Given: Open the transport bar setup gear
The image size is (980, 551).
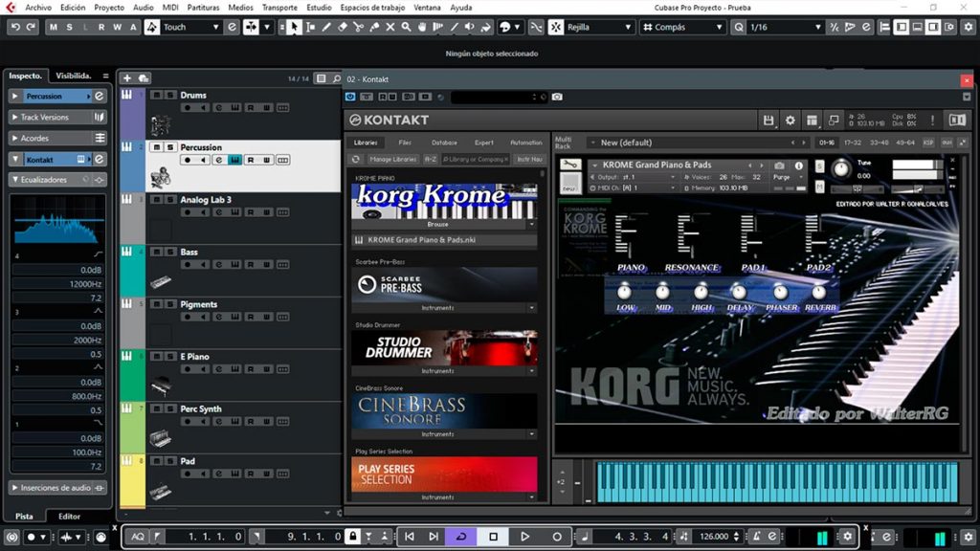Looking at the screenshot, I should pos(848,536).
